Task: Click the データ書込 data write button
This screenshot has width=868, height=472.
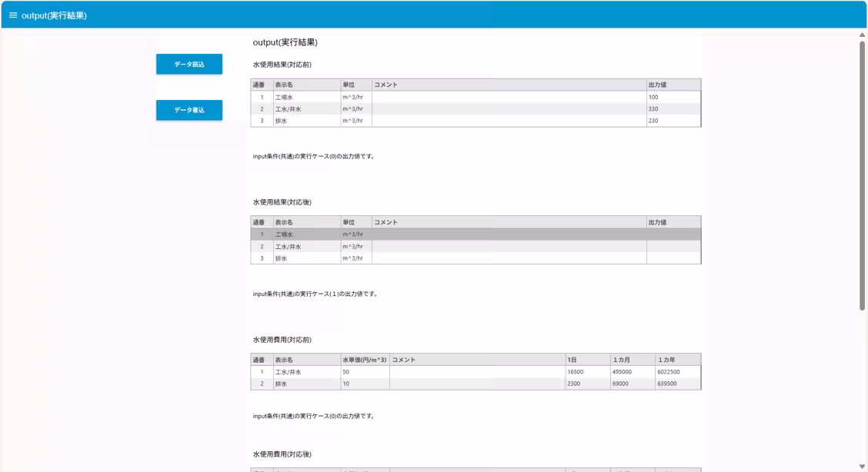Action: point(189,111)
